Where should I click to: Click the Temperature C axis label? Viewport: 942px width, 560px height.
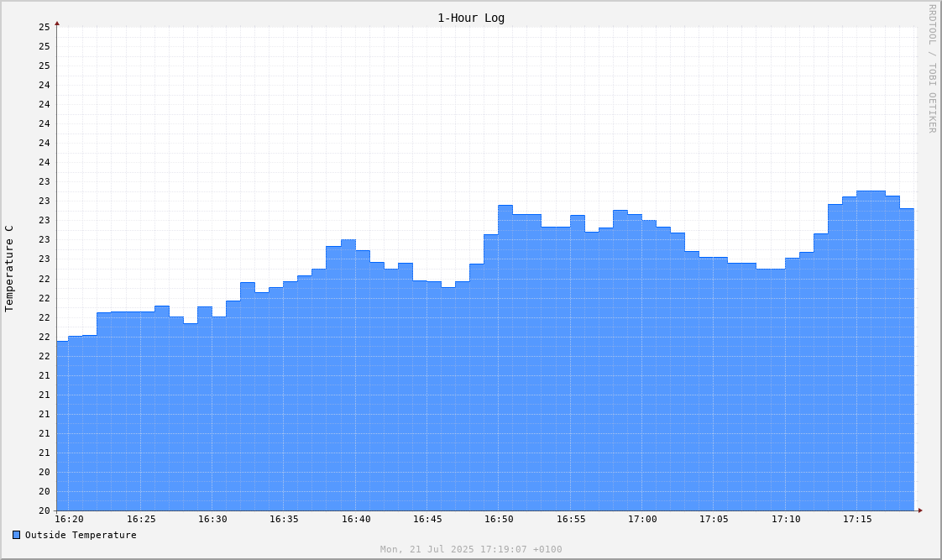(9, 269)
